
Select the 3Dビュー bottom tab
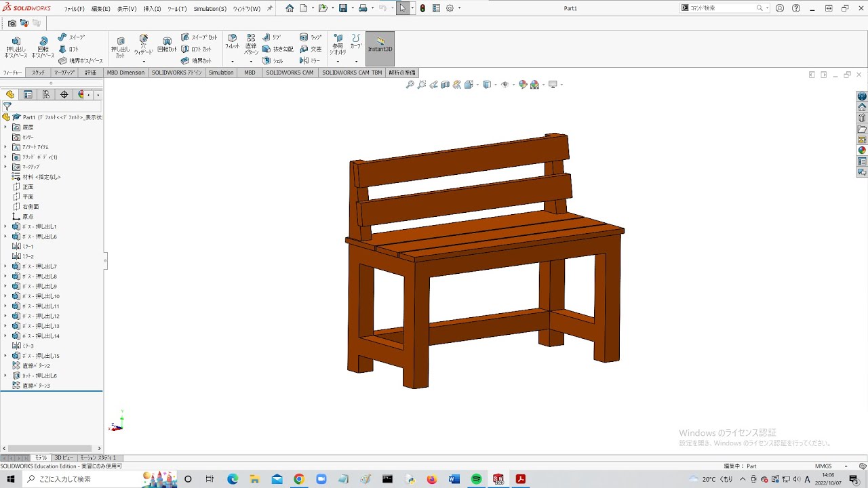pyautogui.click(x=64, y=458)
